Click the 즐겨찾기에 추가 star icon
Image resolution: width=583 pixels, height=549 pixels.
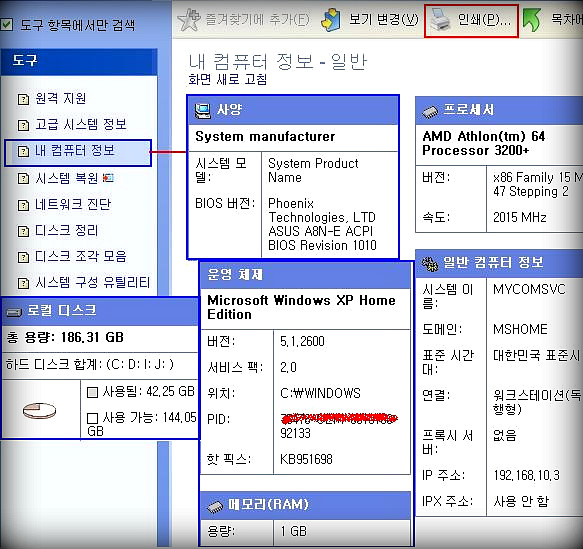189,20
